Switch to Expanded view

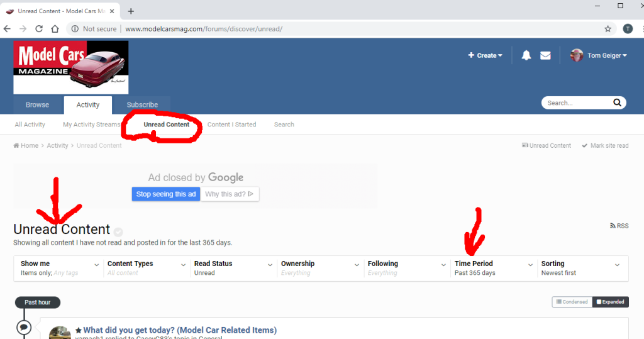click(610, 302)
